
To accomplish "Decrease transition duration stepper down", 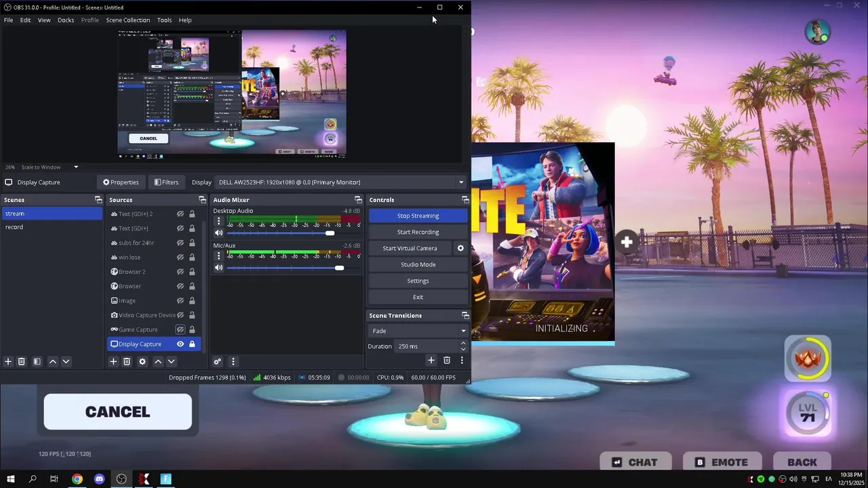I will point(463,349).
